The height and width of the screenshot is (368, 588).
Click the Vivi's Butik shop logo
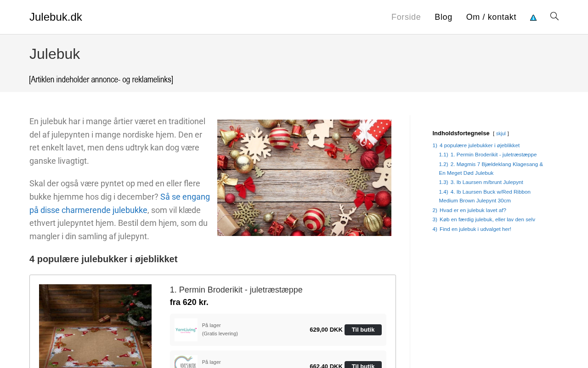tap(186, 362)
